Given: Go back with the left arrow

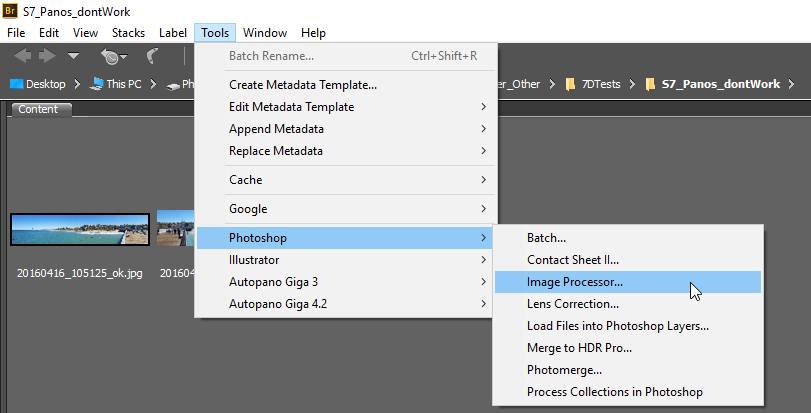Looking at the screenshot, I should coord(22,55).
